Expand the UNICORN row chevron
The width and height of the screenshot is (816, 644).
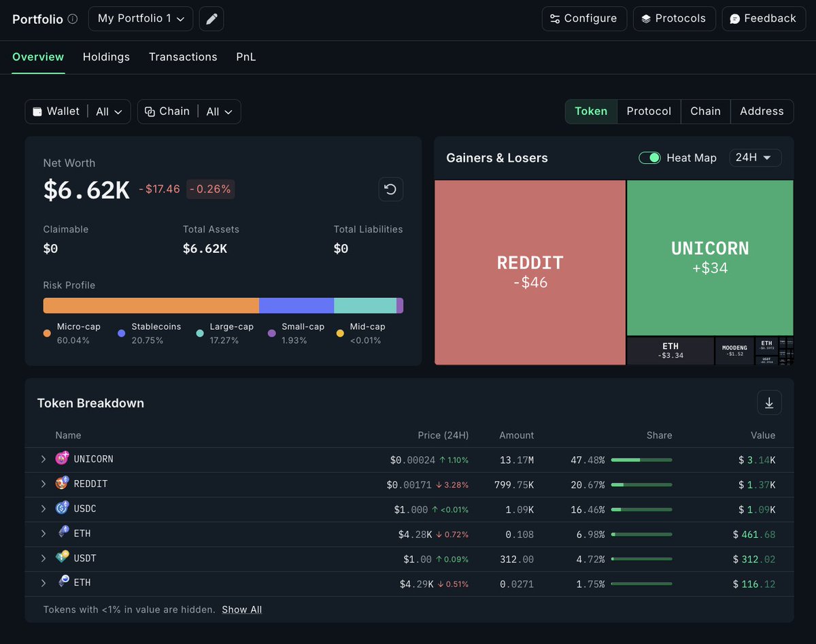tap(44, 459)
